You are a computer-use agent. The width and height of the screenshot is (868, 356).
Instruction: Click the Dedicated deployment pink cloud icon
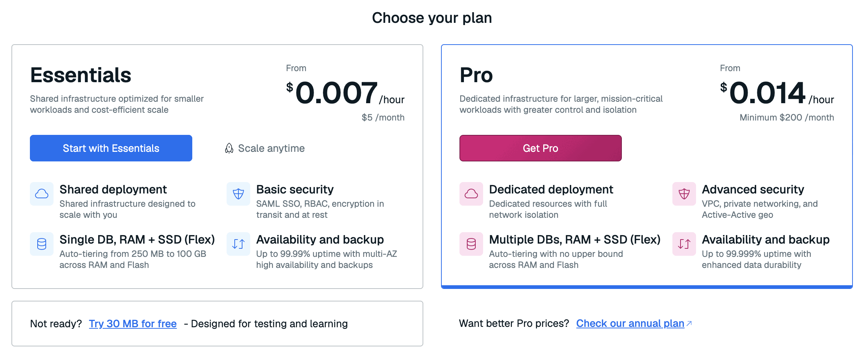click(x=471, y=194)
